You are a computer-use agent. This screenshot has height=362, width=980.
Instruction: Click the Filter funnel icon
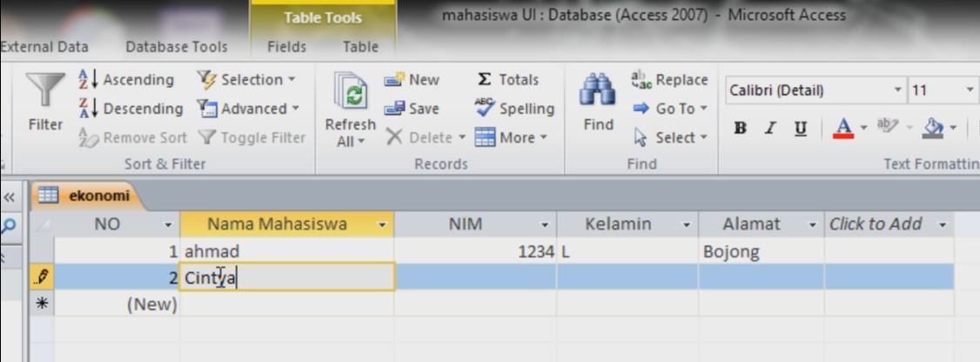coord(45,90)
